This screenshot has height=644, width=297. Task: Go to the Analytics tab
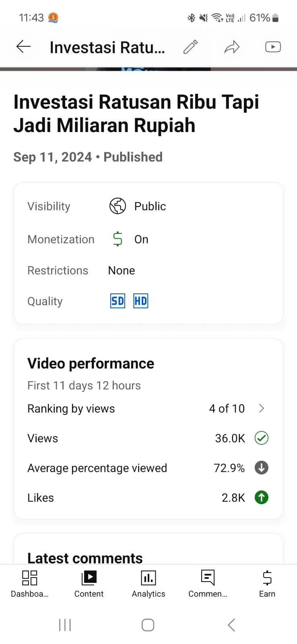[148, 583]
